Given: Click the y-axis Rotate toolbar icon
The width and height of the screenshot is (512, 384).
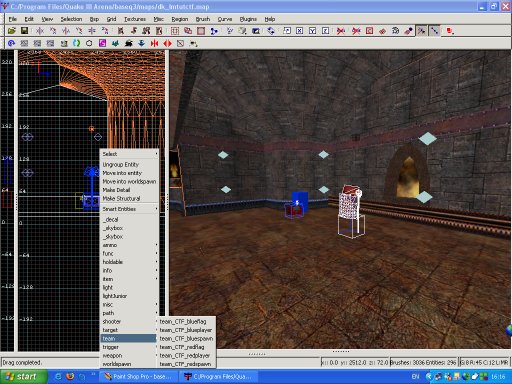Looking at the screenshot, I should tap(79, 31).
